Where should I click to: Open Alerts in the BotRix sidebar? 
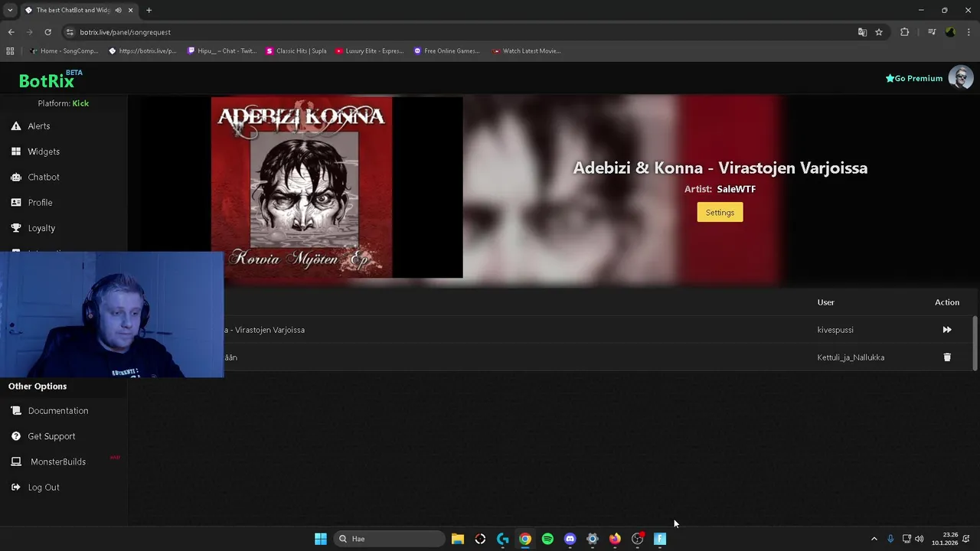coord(39,126)
